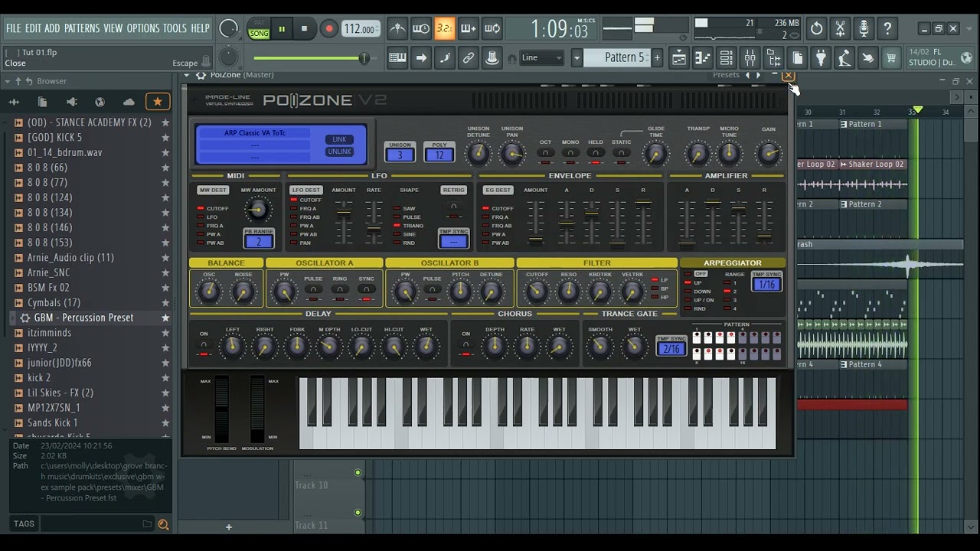
Task: Open the cloud tab in Browser
Action: [x=129, y=101]
